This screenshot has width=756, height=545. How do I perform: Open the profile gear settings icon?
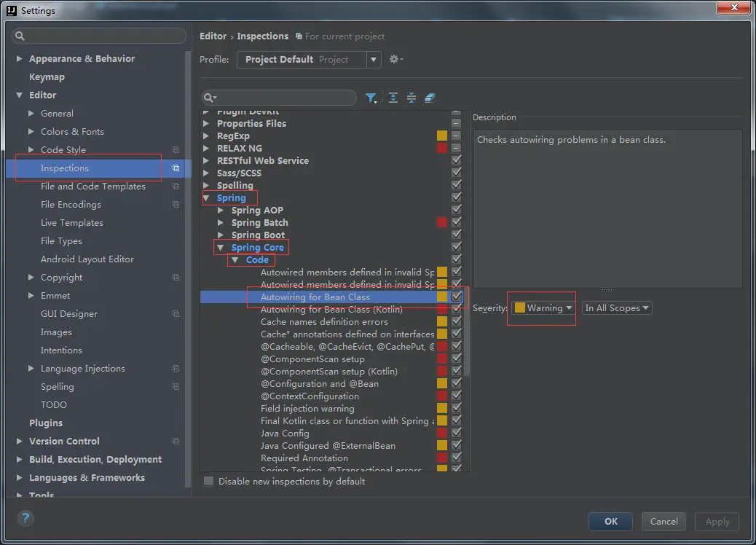(395, 59)
